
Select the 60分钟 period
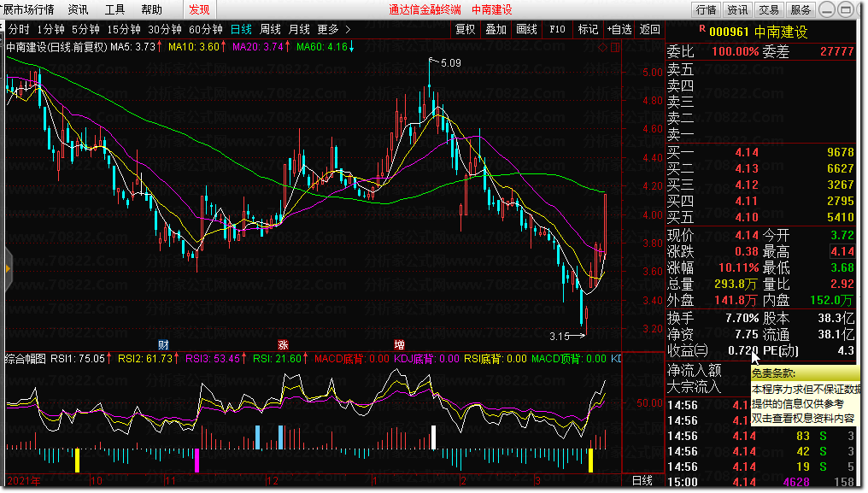pos(206,29)
